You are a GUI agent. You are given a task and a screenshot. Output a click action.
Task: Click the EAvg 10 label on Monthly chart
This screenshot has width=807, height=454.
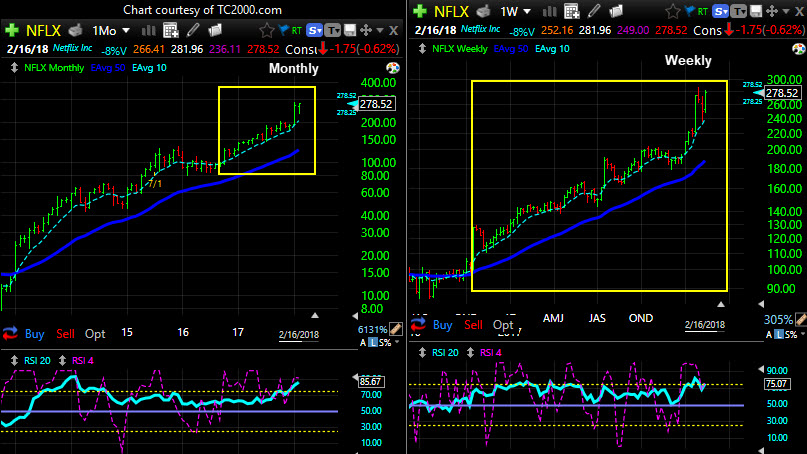(x=149, y=68)
